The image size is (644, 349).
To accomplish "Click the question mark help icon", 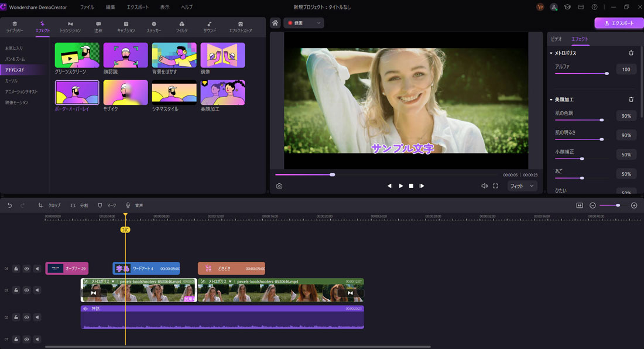I will pos(594,7).
